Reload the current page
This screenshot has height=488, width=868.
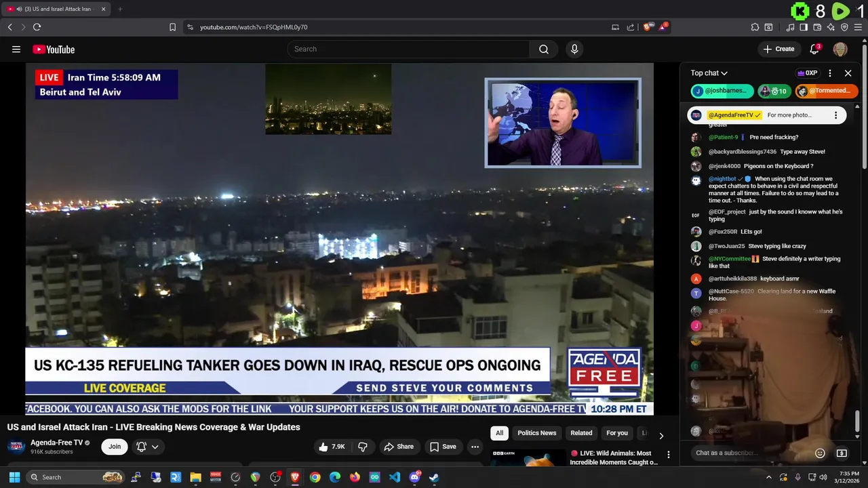coord(37,27)
